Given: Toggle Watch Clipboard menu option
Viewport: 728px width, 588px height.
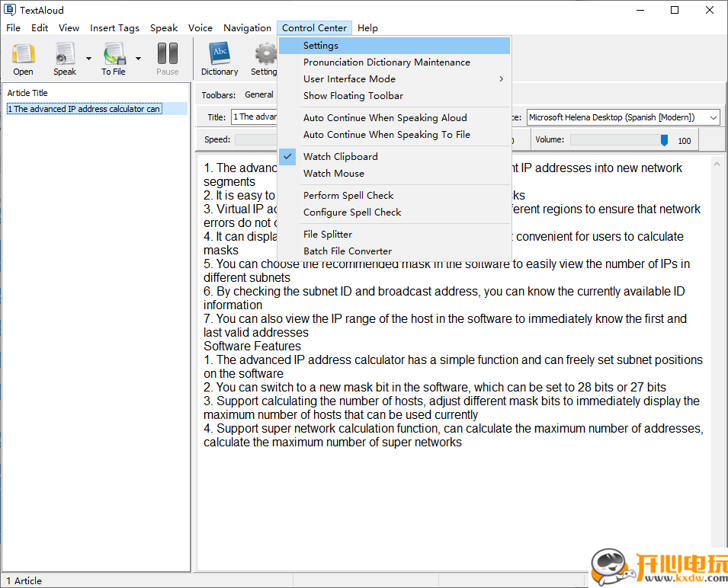Looking at the screenshot, I should 340,157.
